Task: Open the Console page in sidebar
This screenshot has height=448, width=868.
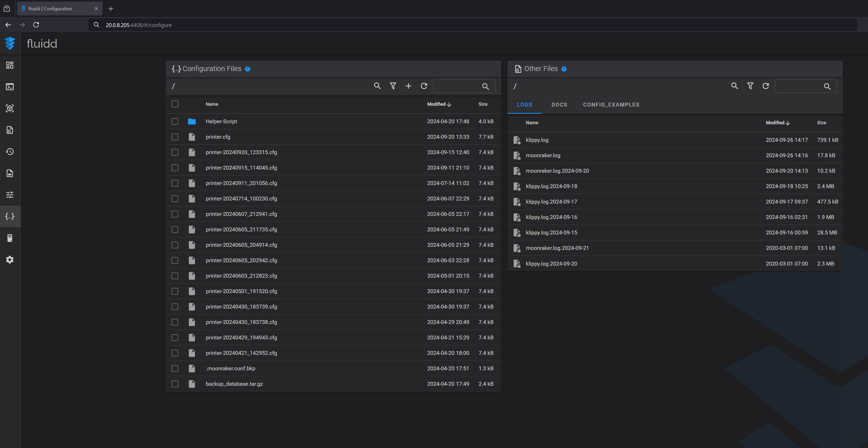Action: click(x=10, y=87)
